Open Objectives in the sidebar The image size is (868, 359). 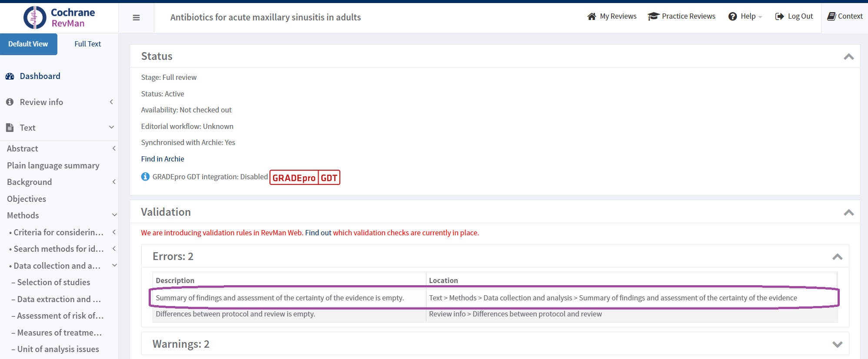tap(27, 199)
